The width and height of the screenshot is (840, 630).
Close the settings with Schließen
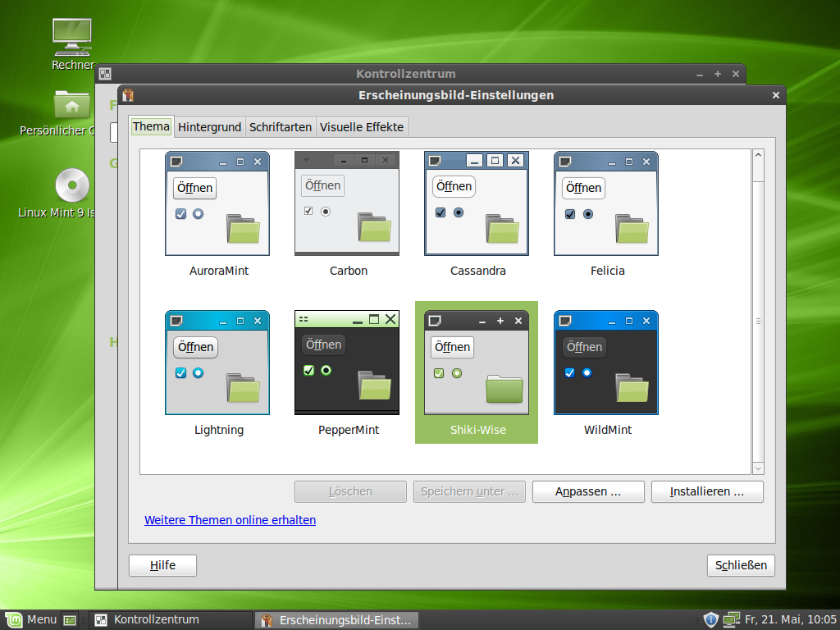740,565
